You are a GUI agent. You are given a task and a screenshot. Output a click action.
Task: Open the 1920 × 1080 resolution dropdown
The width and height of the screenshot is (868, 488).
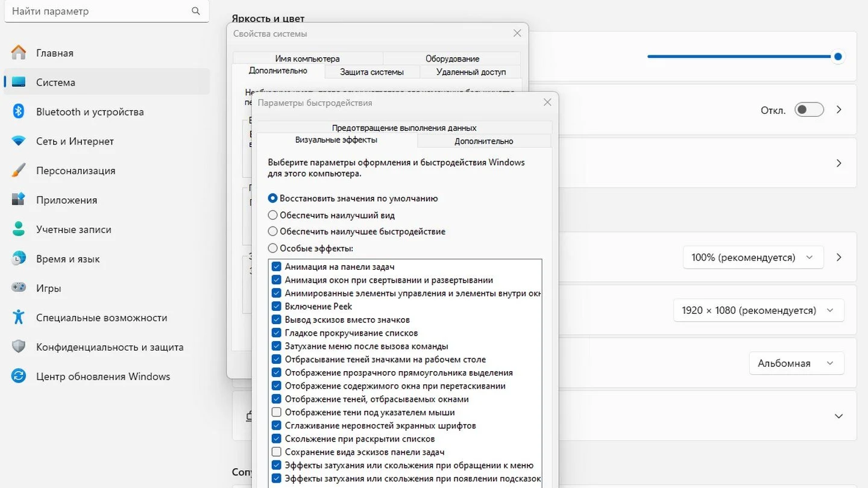[x=758, y=310]
